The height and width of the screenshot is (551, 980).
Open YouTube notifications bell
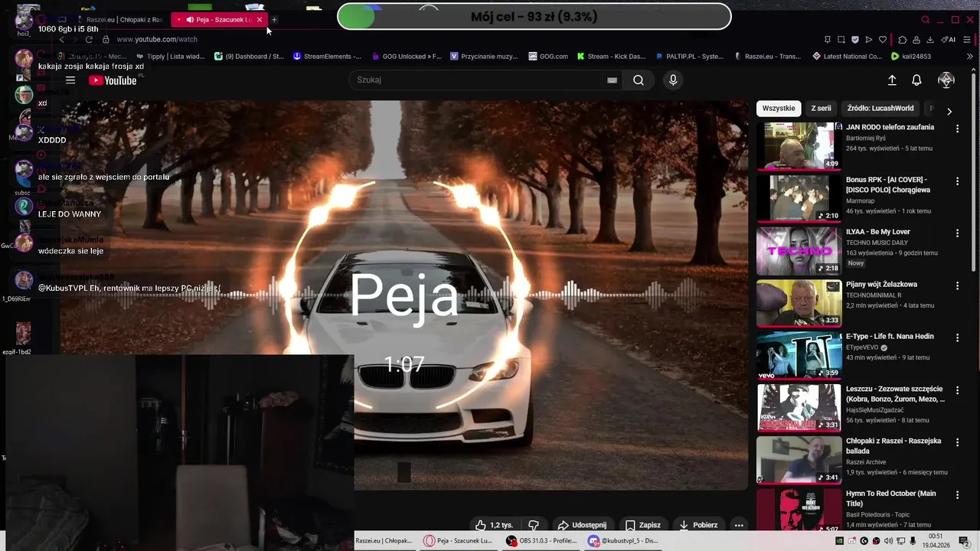(x=916, y=80)
